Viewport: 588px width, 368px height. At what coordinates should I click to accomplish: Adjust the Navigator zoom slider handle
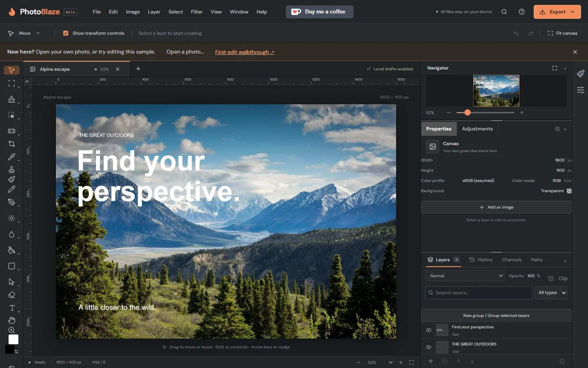[x=468, y=112]
